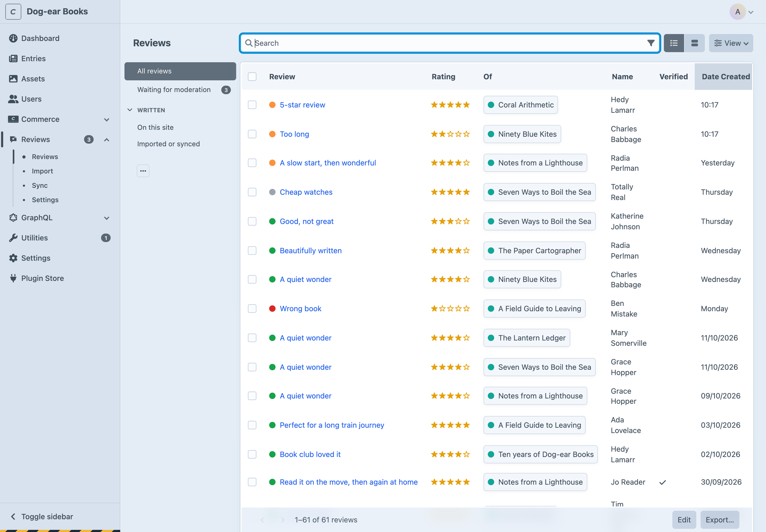Select the All reviews source
766x532 pixels.
click(x=180, y=71)
